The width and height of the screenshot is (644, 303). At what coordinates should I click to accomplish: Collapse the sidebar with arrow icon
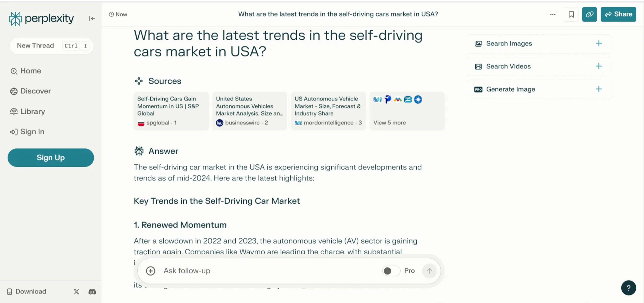[x=92, y=18]
